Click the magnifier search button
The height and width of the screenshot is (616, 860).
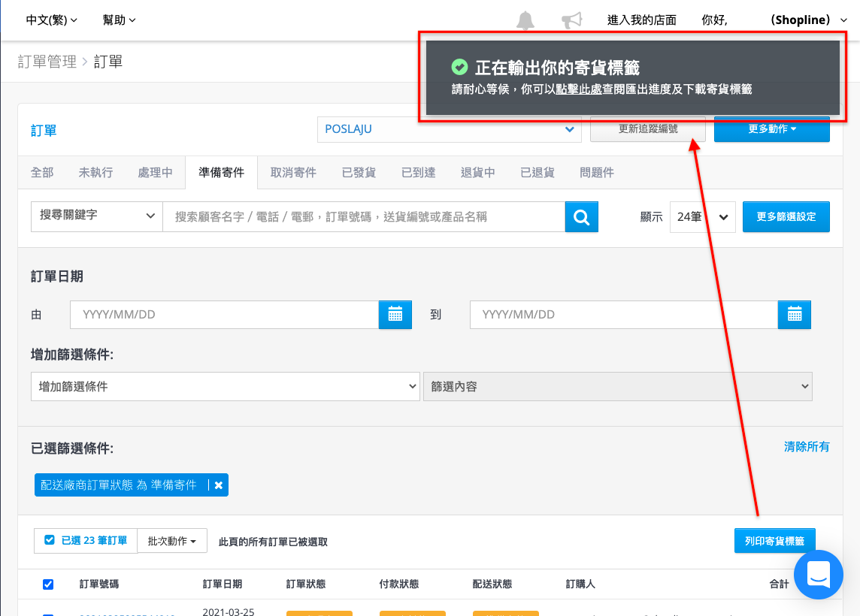tap(581, 217)
